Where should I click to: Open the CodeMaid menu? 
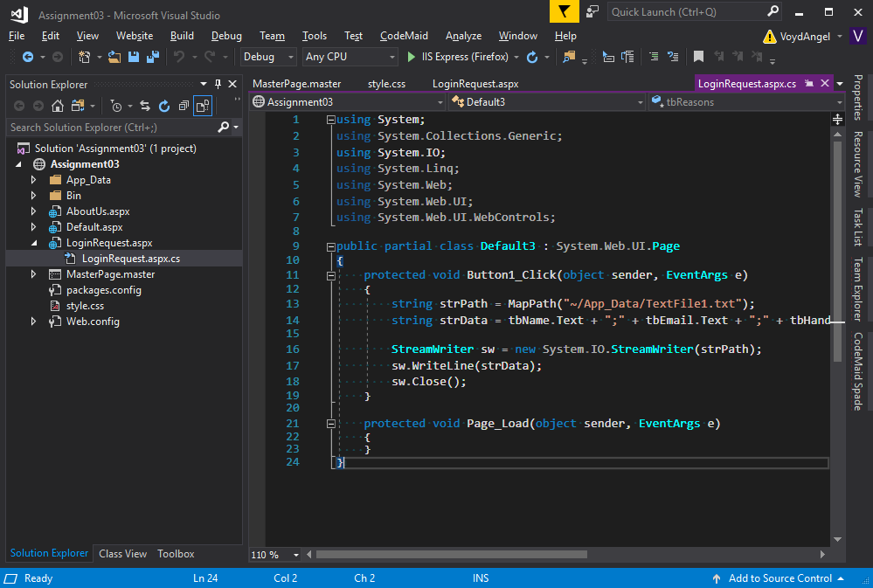404,36
